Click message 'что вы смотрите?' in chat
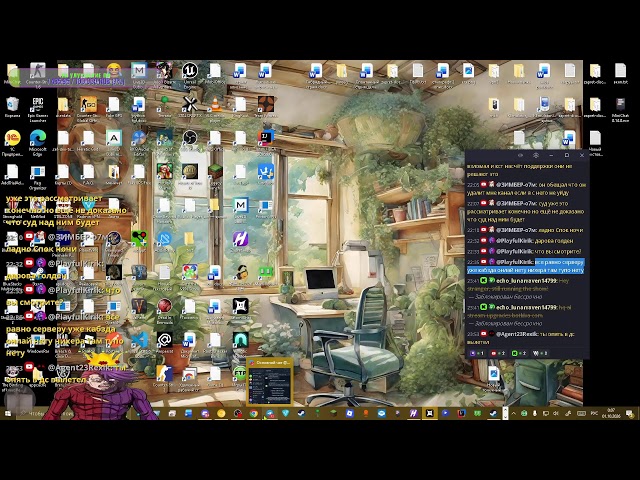 pos(558,251)
